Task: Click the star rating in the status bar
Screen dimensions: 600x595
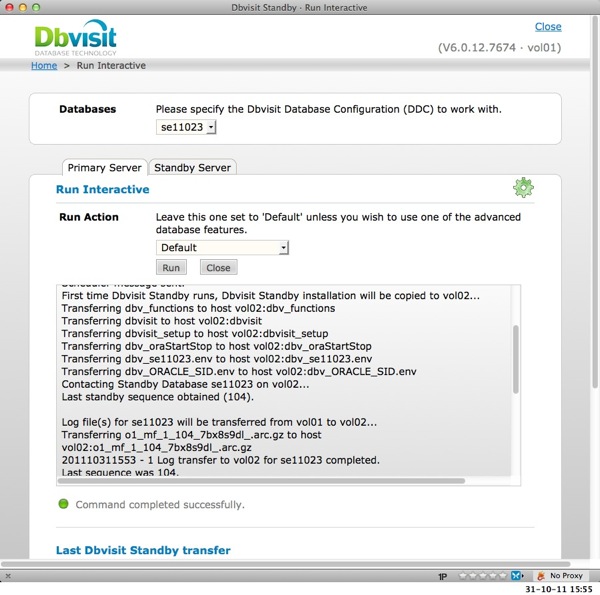Action: point(483,575)
